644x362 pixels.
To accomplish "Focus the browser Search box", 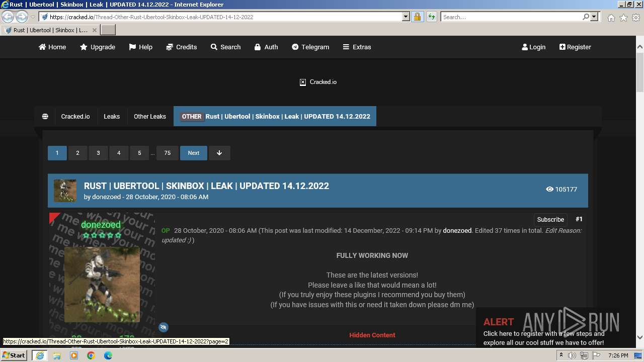I will (x=511, y=17).
